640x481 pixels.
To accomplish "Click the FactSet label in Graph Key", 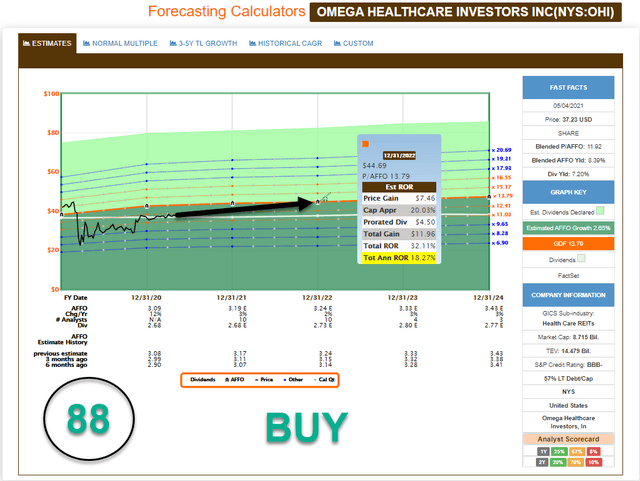I will pos(568,276).
